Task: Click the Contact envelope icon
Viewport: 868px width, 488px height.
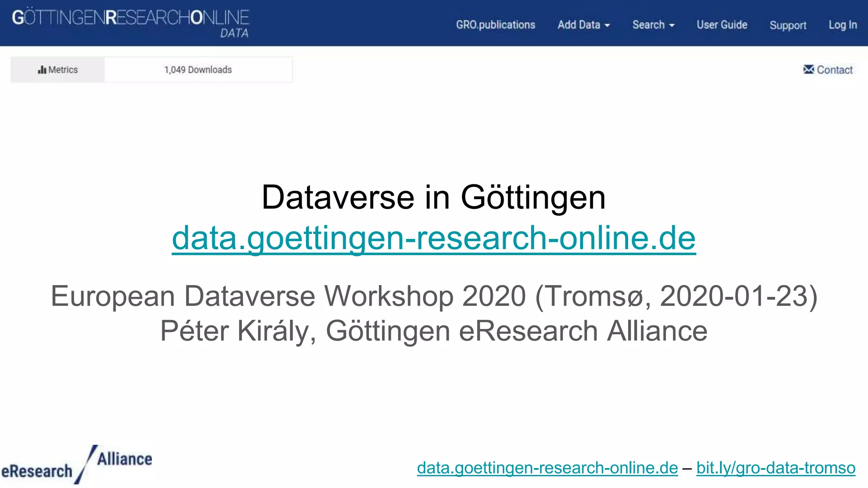Action: click(x=808, y=69)
